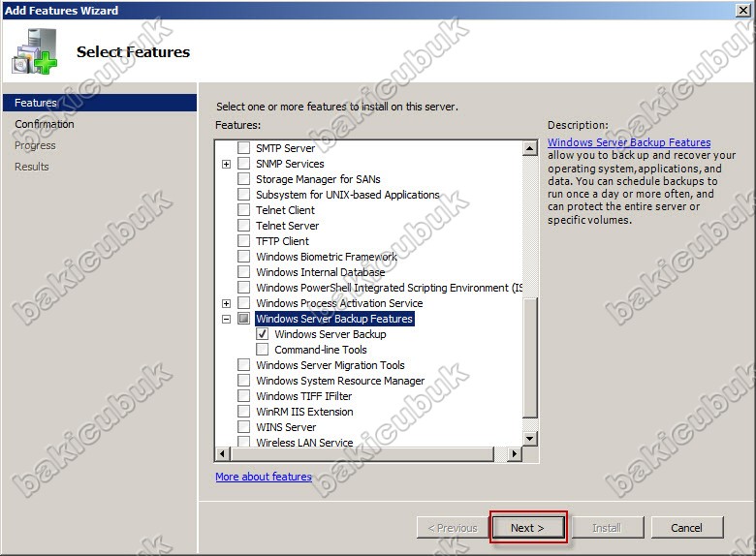This screenshot has height=556, width=756.
Task: Enable the WINS Server checkbox
Action: (244, 427)
